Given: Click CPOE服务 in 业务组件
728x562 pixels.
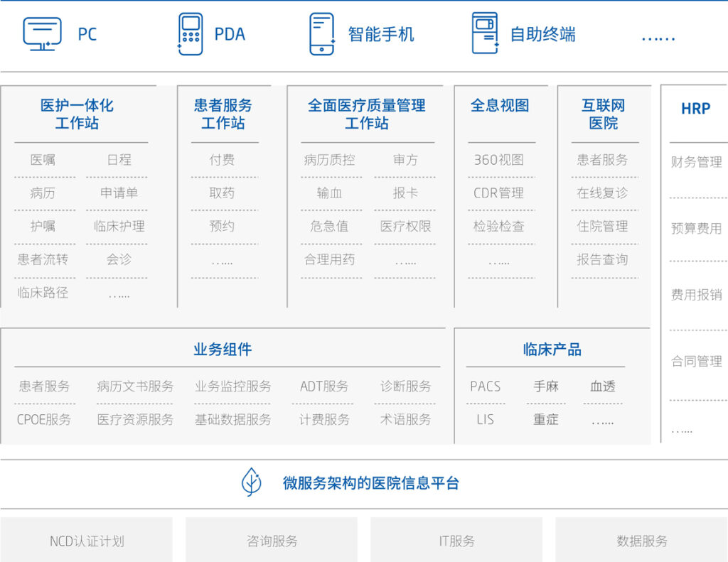Looking at the screenshot, I should point(44,419).
